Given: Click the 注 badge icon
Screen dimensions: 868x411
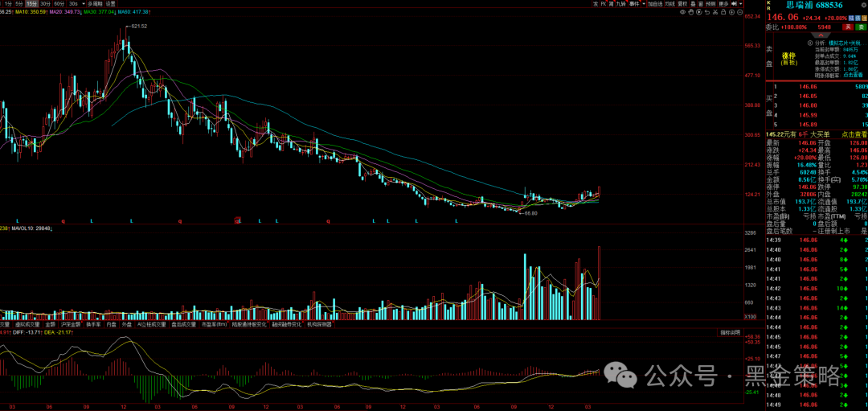Looking at the screenshot, I should tap(862, 18).
